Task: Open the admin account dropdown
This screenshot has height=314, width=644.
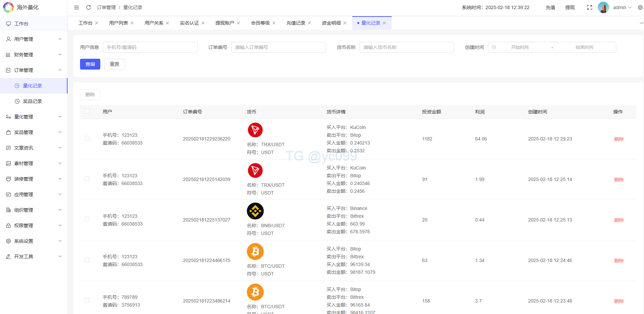Action: coord(622,7)
